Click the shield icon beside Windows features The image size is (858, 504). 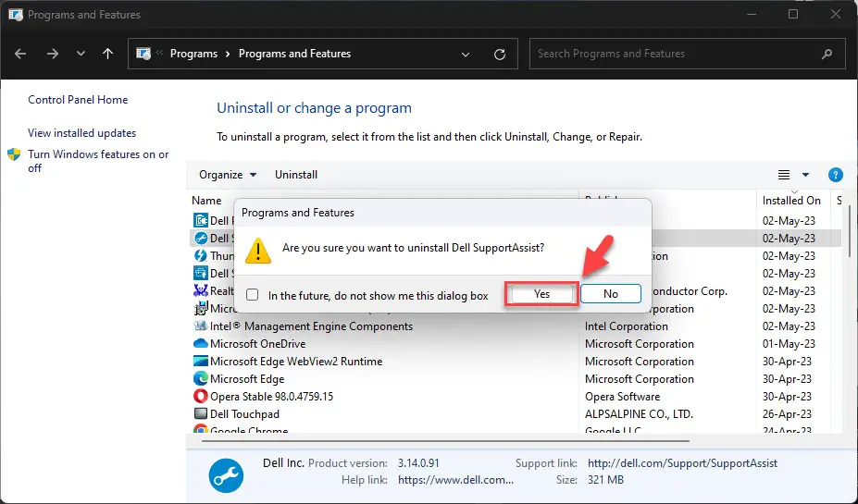tap(14, 154)
